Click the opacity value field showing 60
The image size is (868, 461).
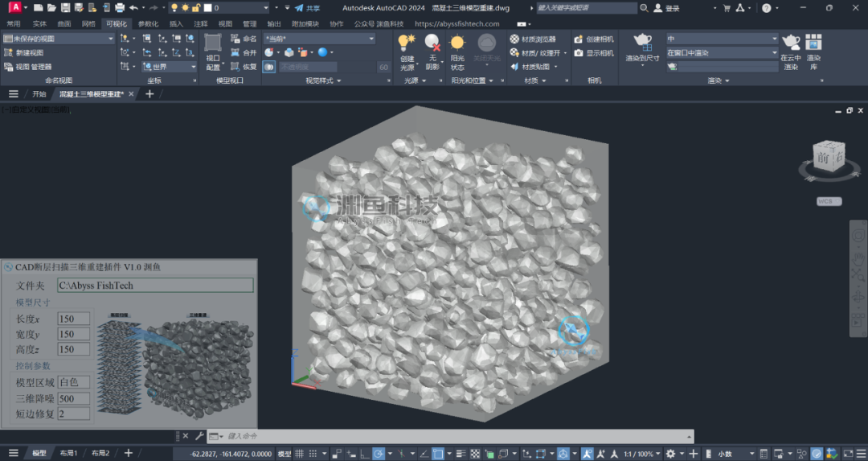point(383,67)
